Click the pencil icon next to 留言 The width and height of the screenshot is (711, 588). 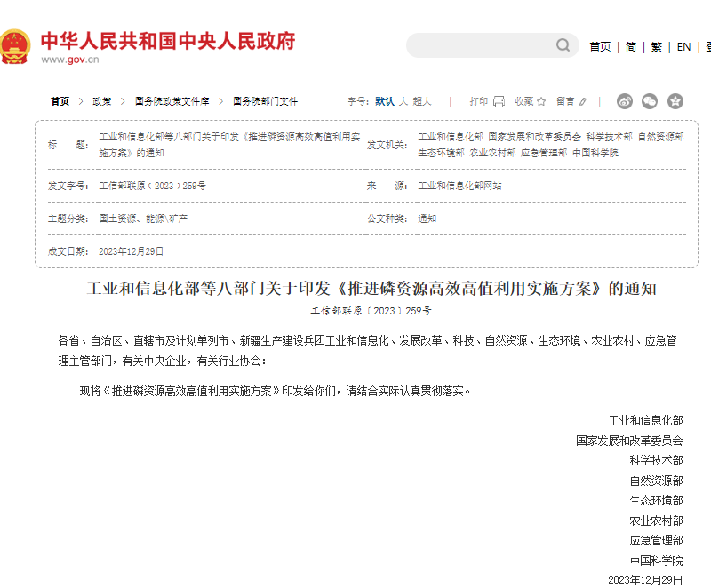coord(583,101)
